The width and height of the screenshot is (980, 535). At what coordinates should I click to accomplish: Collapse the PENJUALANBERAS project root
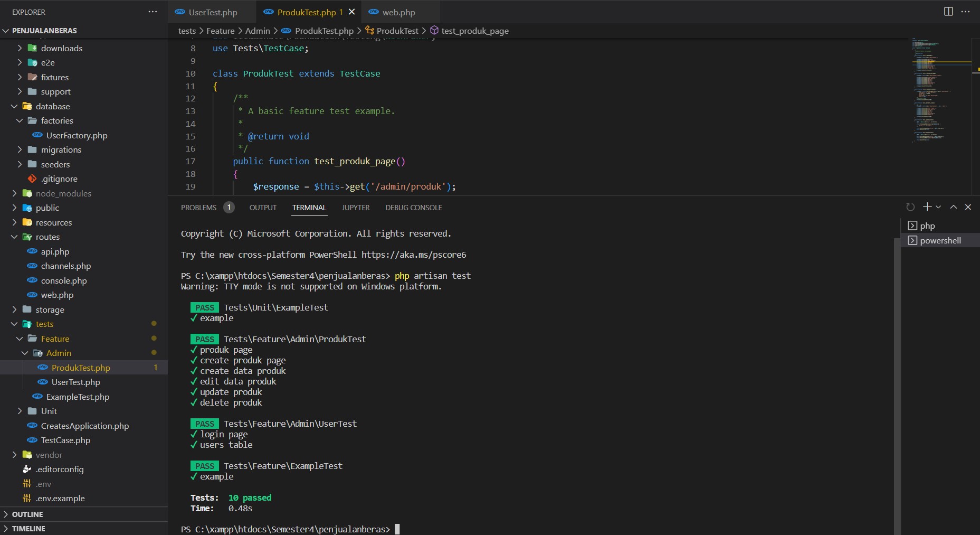pos(6,31)
